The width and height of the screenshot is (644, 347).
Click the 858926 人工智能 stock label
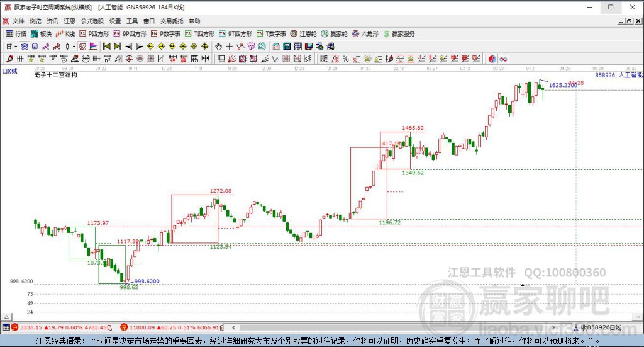coord(618,75)
